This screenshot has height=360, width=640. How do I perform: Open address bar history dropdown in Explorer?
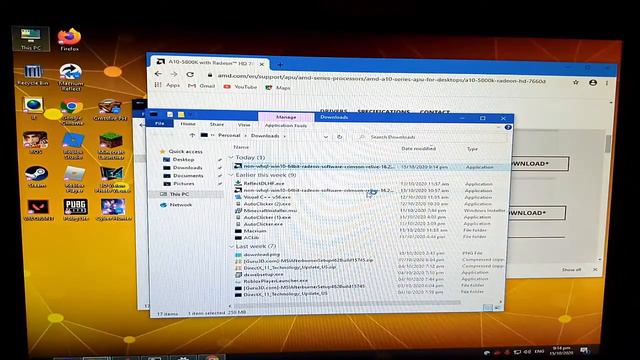tap(325, 137)
